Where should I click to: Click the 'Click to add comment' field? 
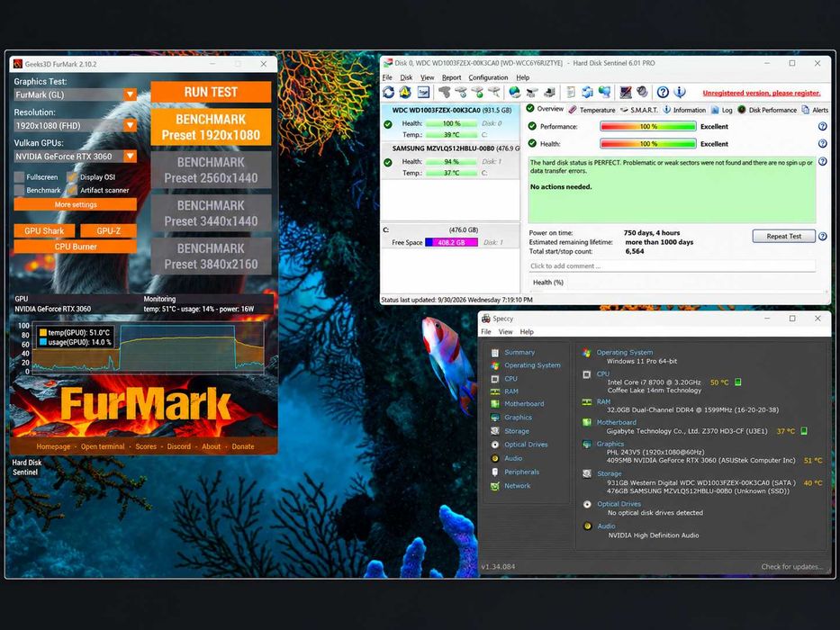click(x=672, y=266)
